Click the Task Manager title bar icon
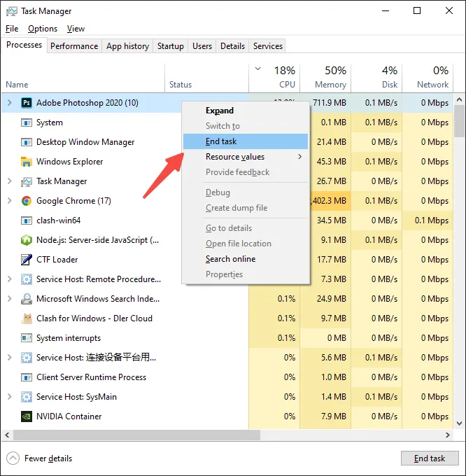This screenshot has height=476, width=466. [12, 11]
